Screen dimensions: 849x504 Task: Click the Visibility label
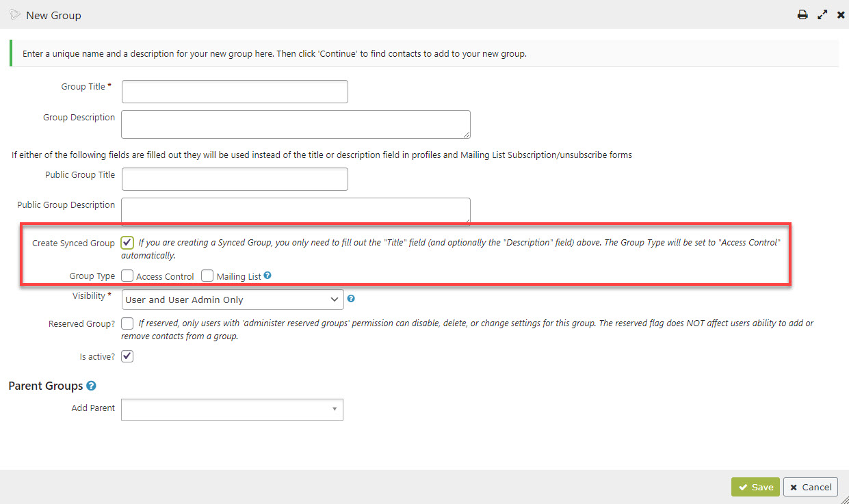click(x=92, y=296)
